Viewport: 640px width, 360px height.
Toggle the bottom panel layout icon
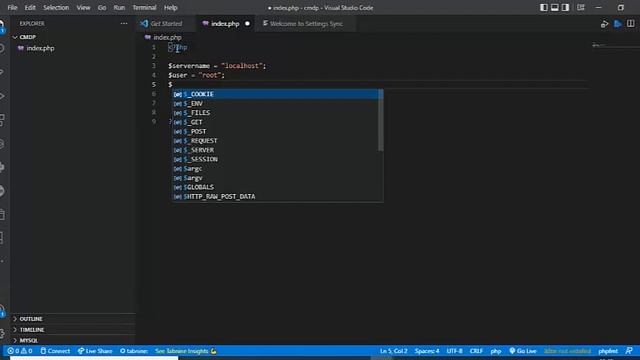[555, 7]
